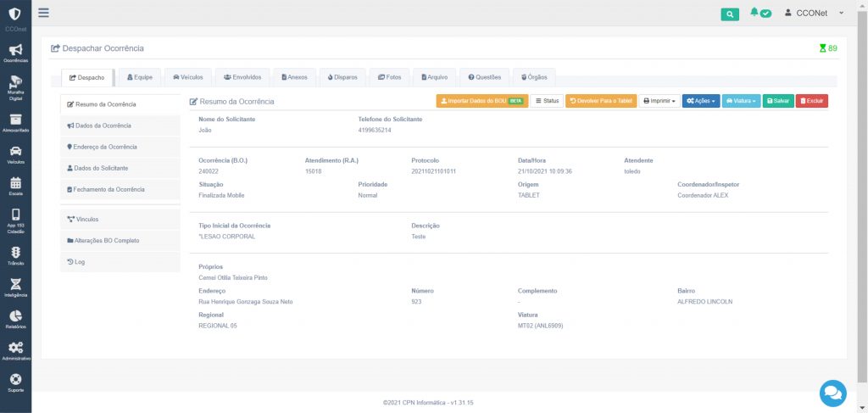Click occurrence number 240022
Screen dimensions: 868x413
[x=209, y=171]
